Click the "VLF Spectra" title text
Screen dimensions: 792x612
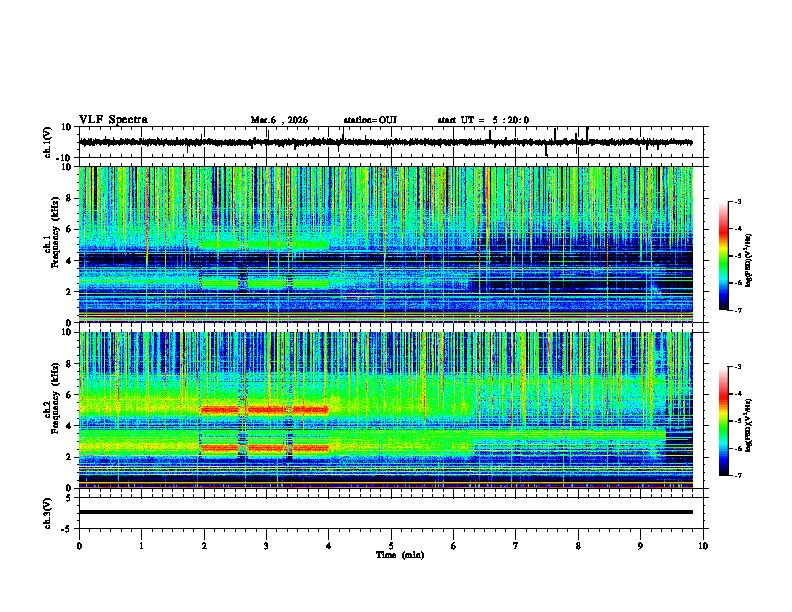[x=113, y=120]
